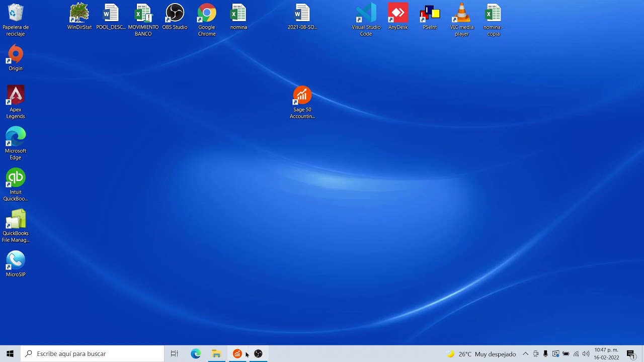Open the notification Action Center

click(631, 354)
